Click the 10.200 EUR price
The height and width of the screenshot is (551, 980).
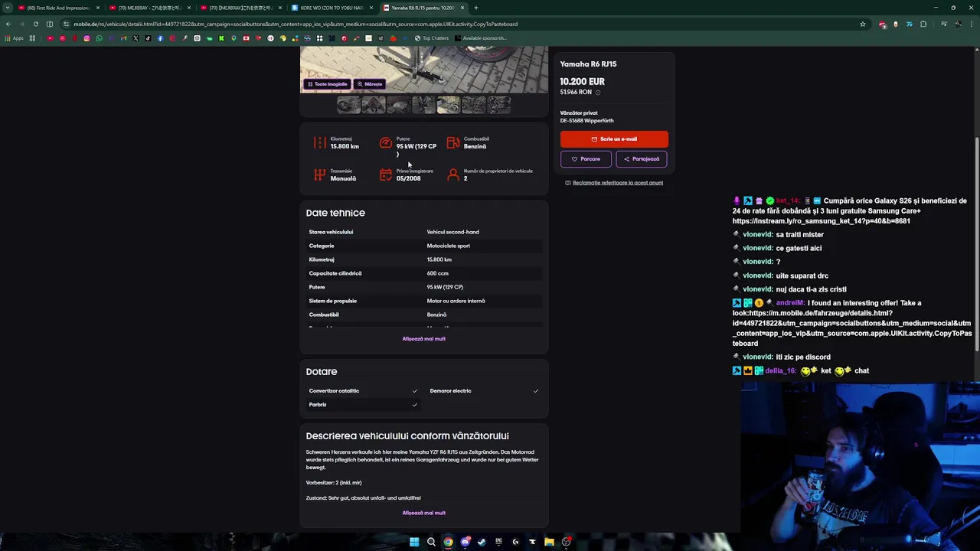coord(582,81)
